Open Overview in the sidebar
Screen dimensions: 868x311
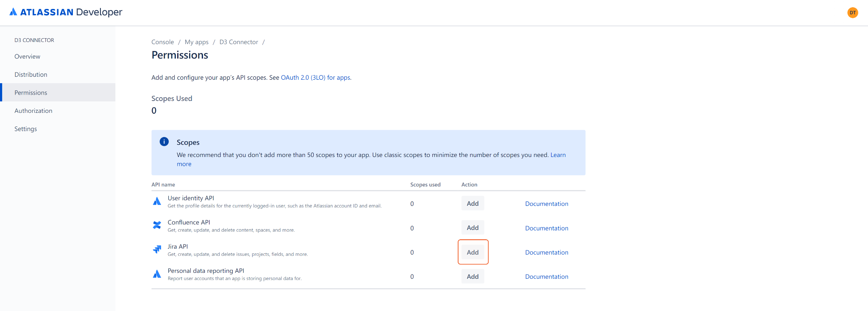point(27,56)
